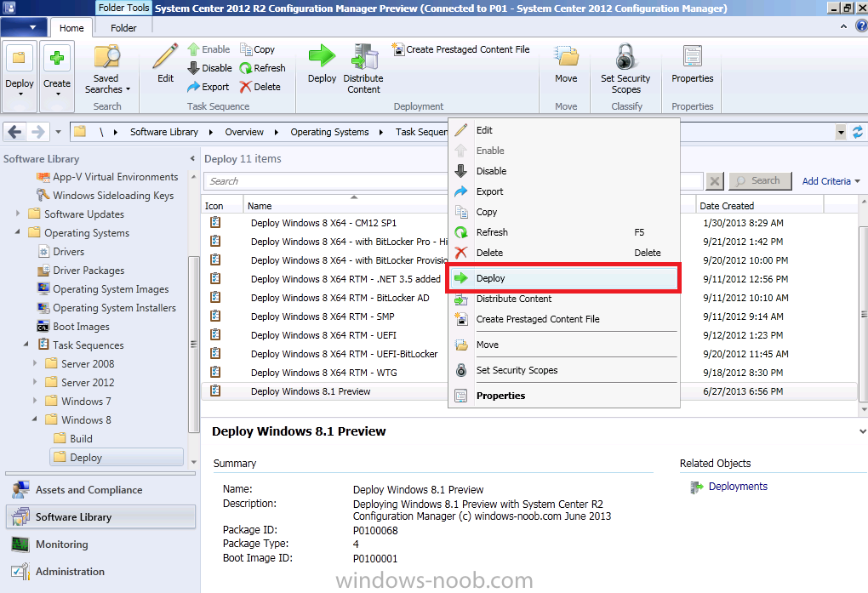Click the Saved Searches ribbon icon

107,57
